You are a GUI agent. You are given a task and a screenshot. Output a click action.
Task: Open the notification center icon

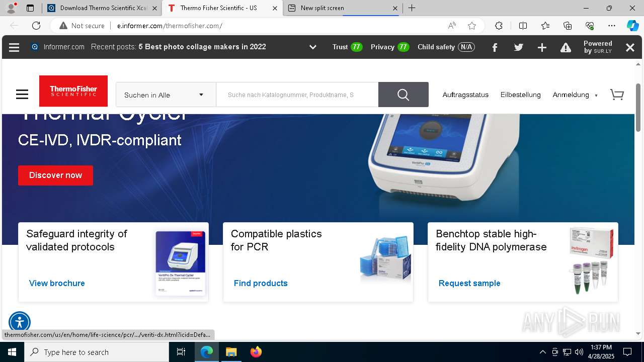tap(627, 352)
